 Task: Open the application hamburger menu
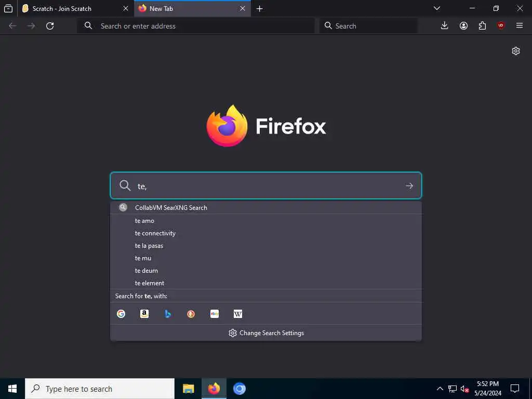(x=520, y=25)
